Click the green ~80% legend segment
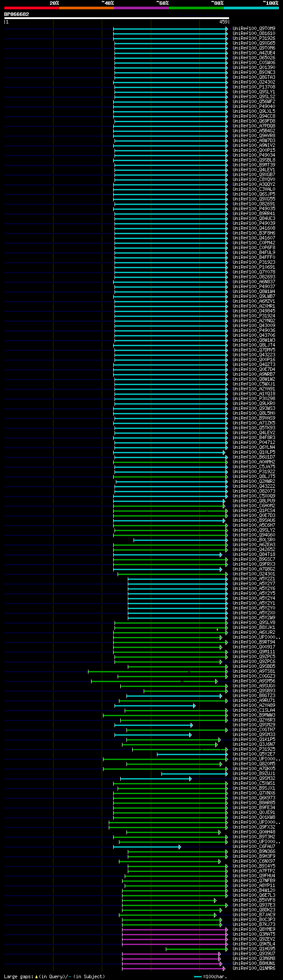 click(x=196, y=8)
